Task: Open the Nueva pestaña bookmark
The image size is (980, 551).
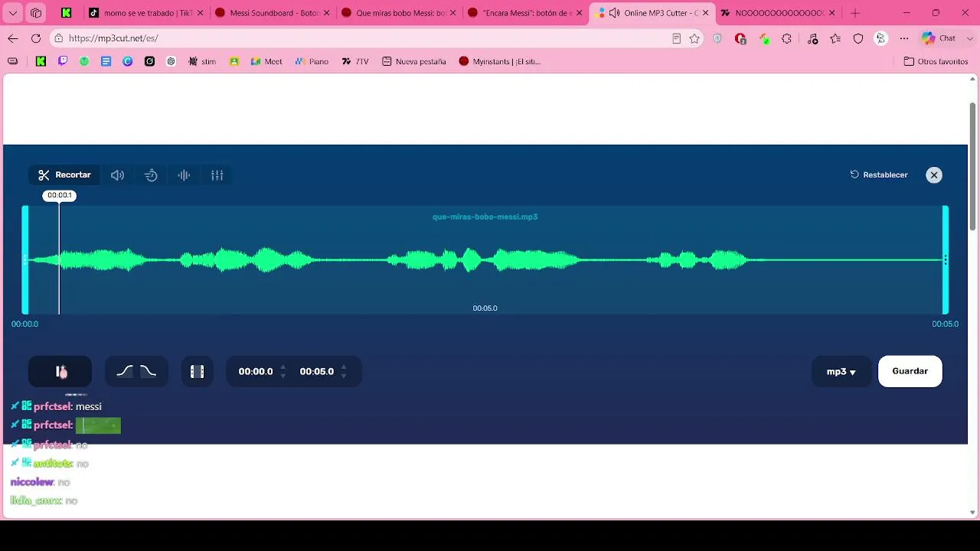Action: coord(413,61)
